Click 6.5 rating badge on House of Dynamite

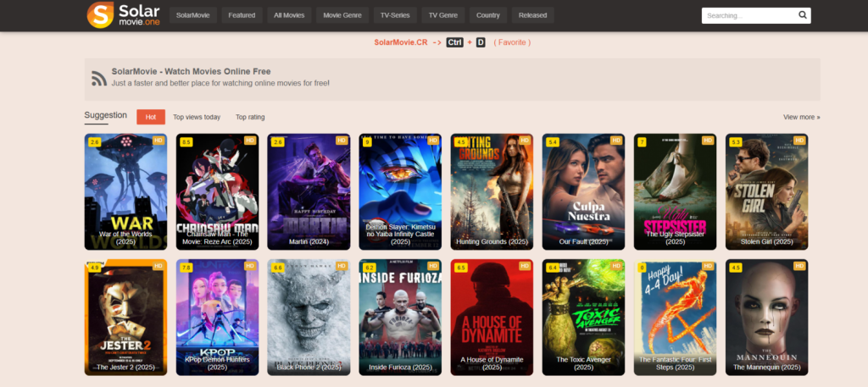pyautogui.click(x=461, y=268)
